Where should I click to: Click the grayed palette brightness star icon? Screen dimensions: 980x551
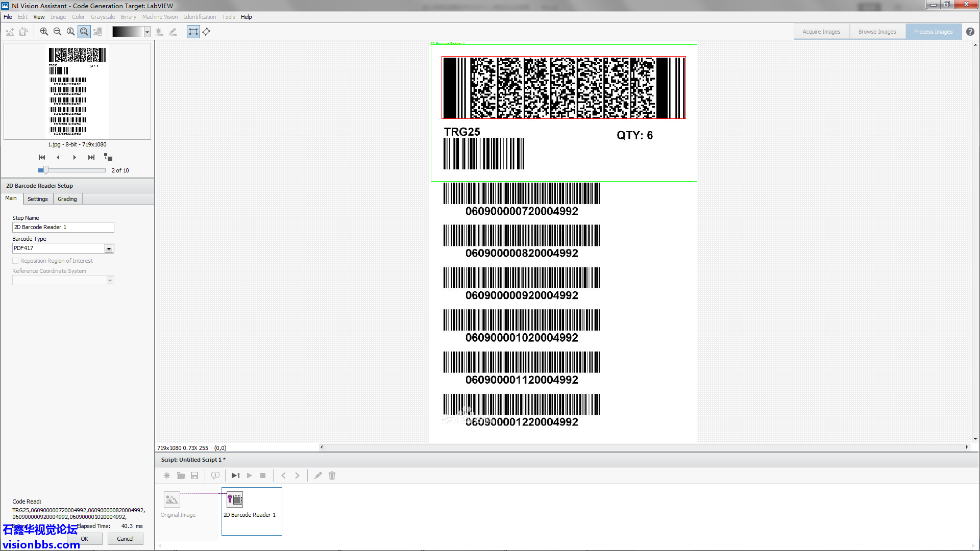[159, 32]
